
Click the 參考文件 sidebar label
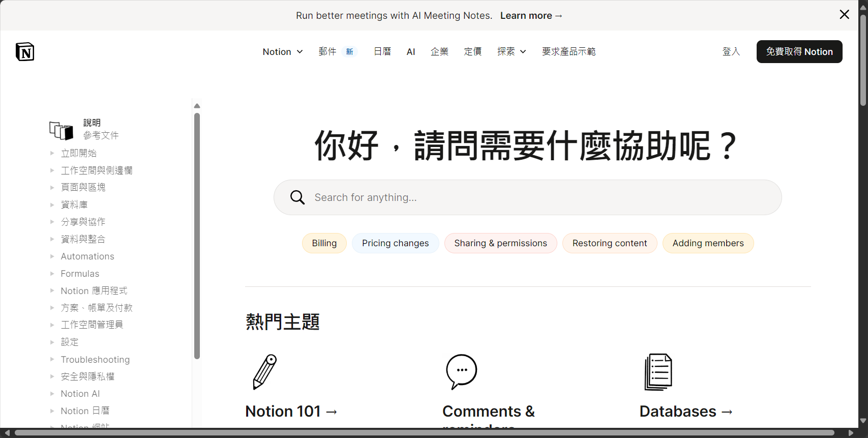(x=101, y=135)
